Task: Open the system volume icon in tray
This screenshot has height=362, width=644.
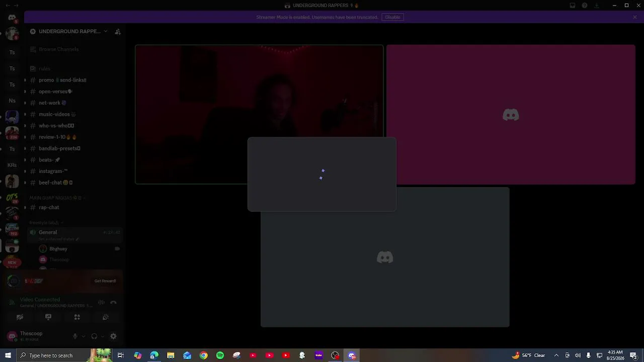Action: 578,355
